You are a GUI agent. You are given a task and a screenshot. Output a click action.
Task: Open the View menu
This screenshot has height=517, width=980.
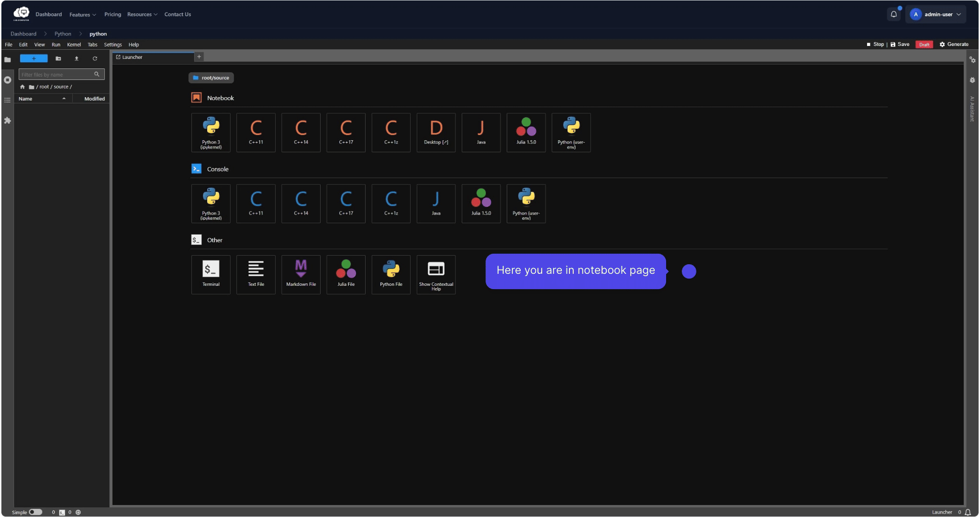pyautogui.click(x=39, y=45)
